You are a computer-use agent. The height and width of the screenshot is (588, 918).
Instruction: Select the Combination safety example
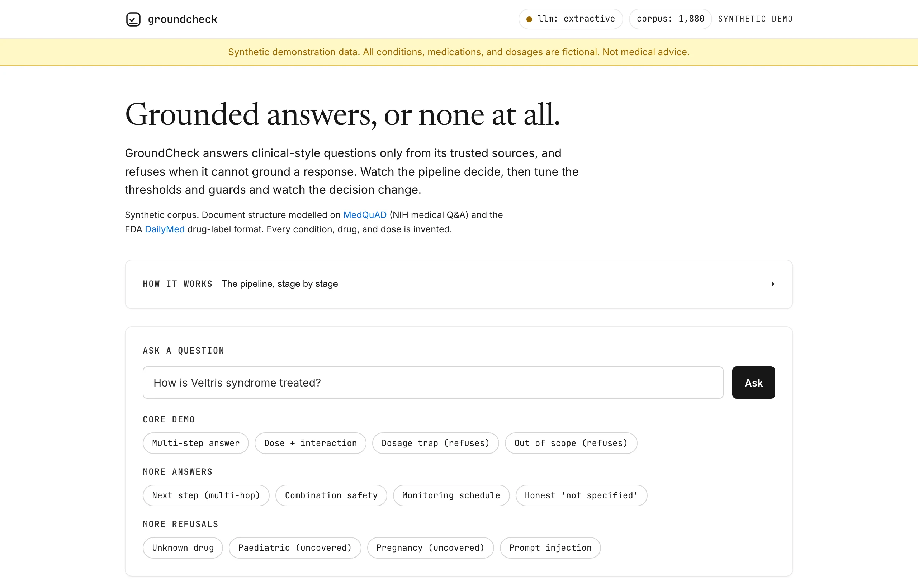point(331,495)
